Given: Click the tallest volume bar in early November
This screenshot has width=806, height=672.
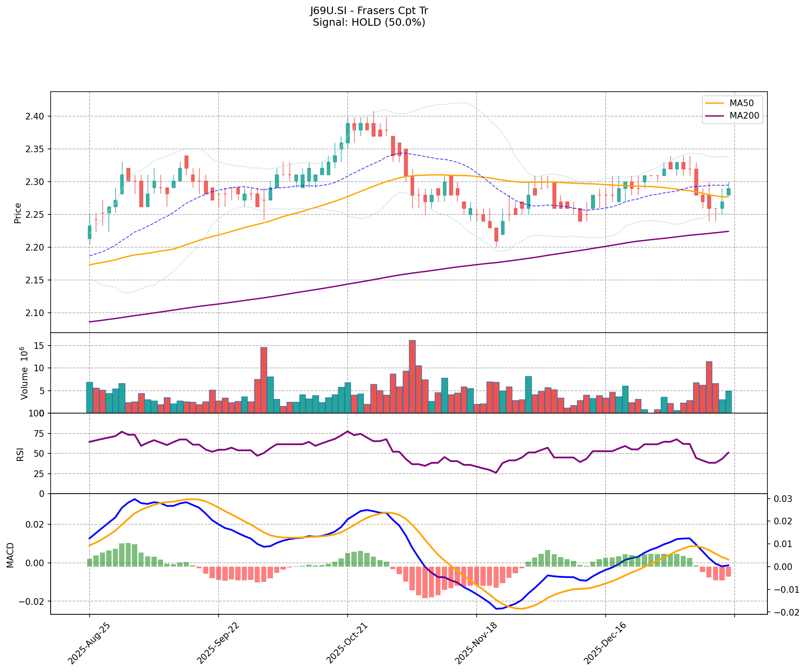Looking at the screenshot, I should click(x=412, y=376).
